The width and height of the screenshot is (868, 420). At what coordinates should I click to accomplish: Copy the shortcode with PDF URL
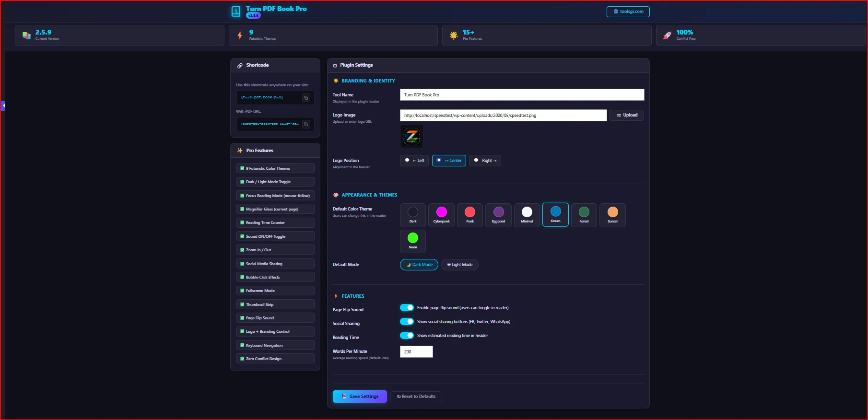pyautogui.click(x=306, y=124)
